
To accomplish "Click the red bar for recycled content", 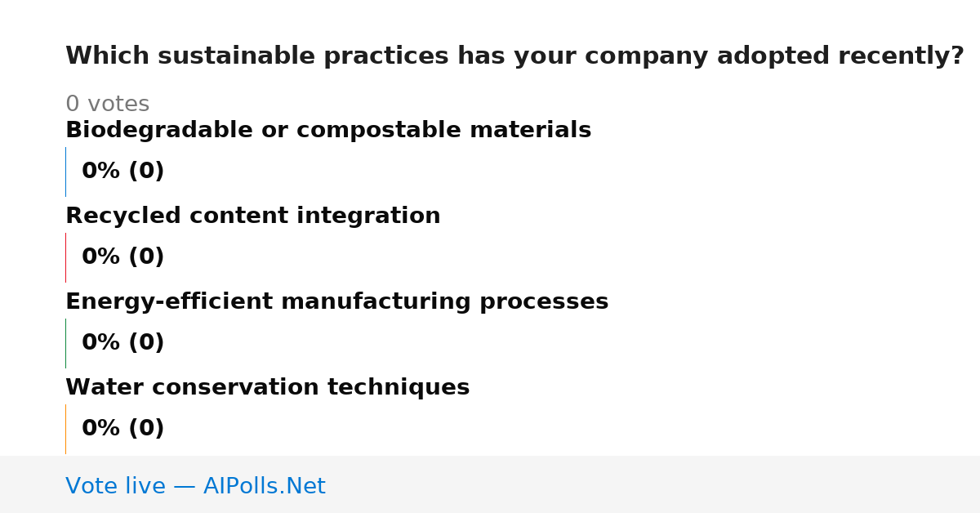I will pyautogui.click(x=65, y=257).
